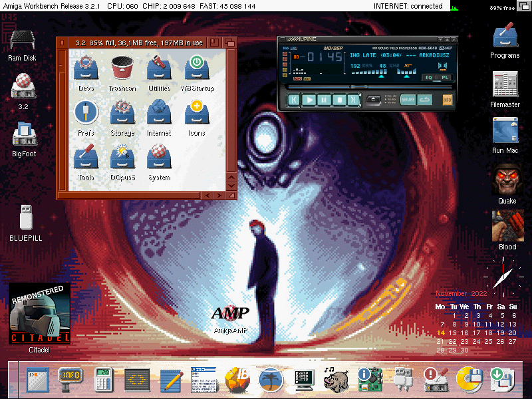The width and height of the screenshot is (532, 399).
Task: Open the Trashcan in the 3.2 window
Action: coord(122,68)
